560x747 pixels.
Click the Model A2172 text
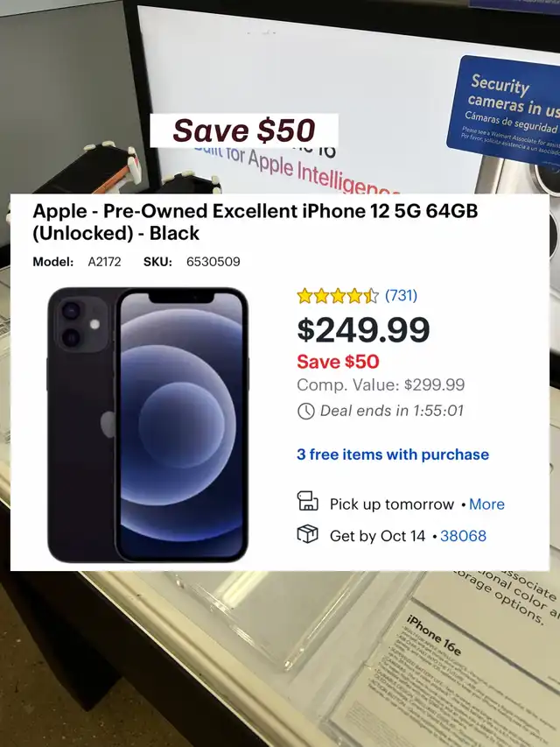(77, 262)
